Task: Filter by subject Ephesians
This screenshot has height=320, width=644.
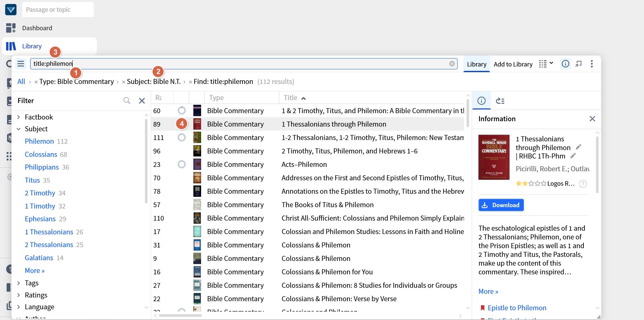Action: (x=40, y=219)
